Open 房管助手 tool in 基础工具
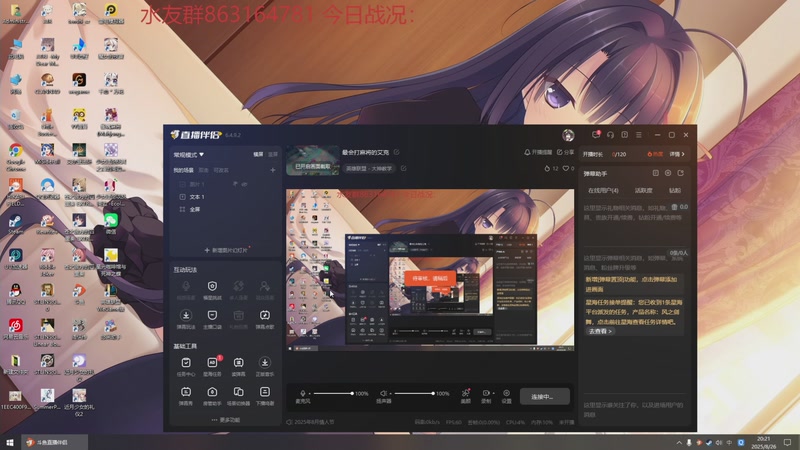The width and height of the screenshot is (800, 450). point(212,396)
